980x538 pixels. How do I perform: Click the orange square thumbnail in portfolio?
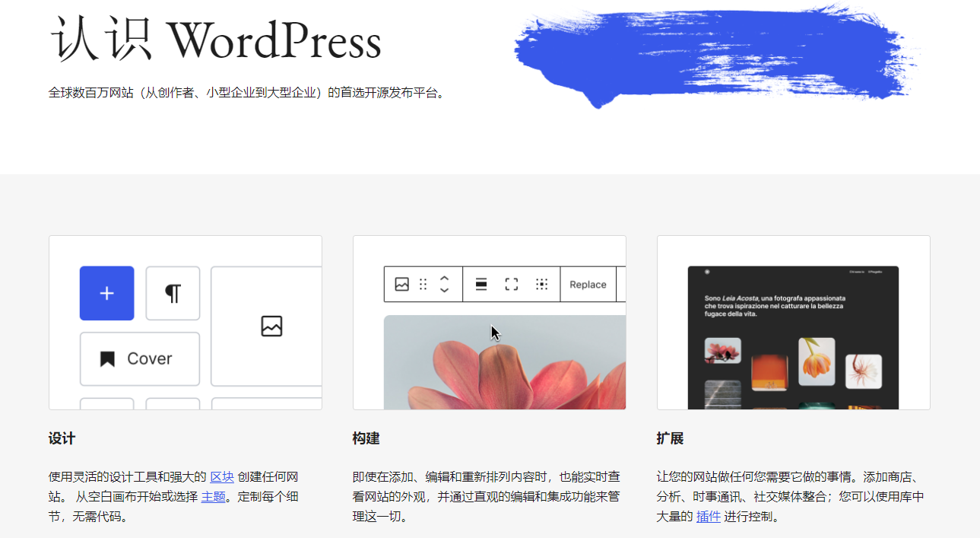769,373
